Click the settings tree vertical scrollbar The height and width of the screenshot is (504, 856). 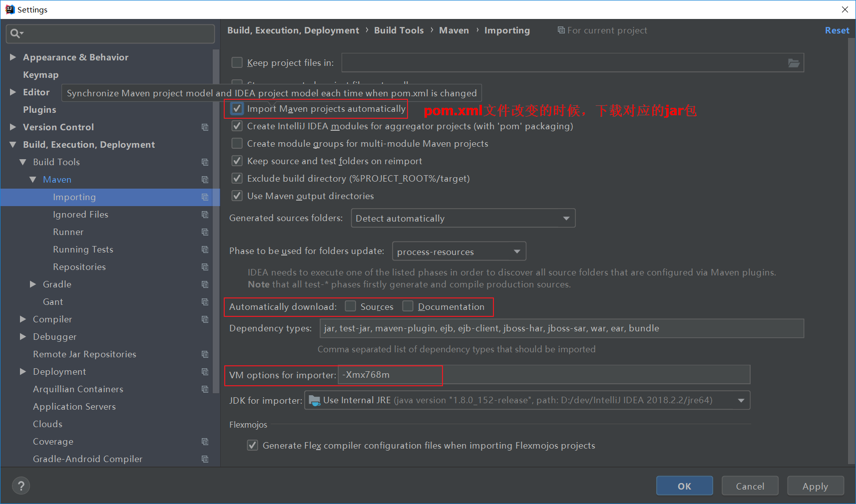(x=216, y=221)
